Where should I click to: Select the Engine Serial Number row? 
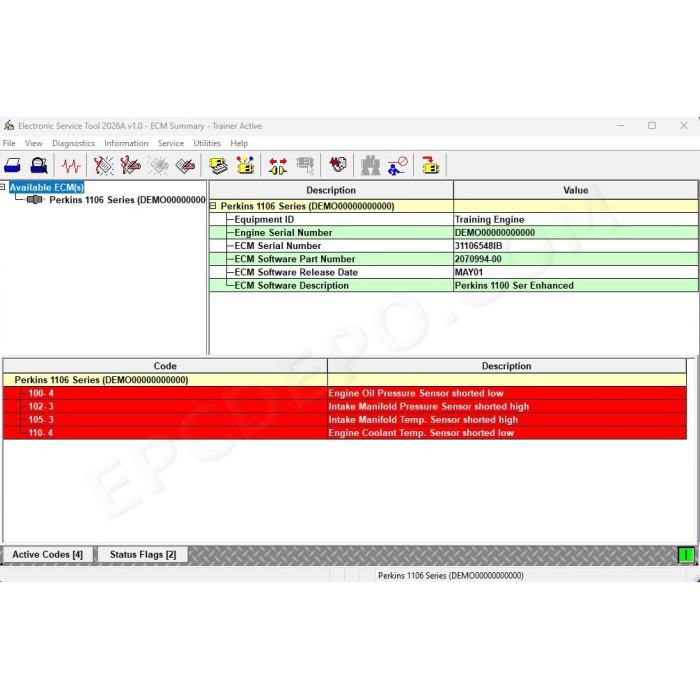454,233
